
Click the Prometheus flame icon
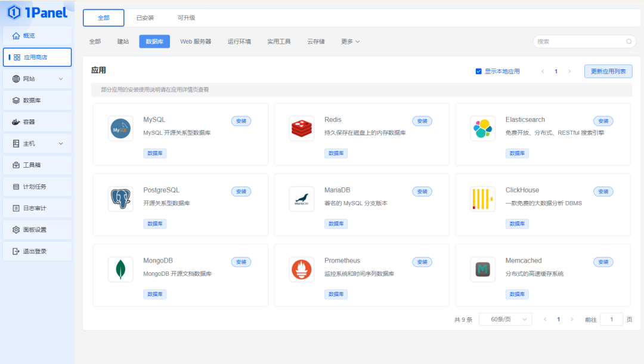301,269
